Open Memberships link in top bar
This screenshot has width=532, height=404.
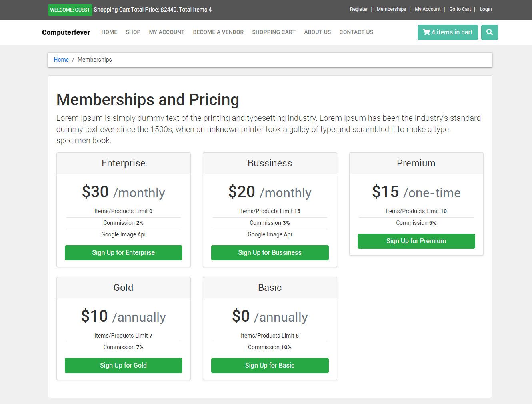tap(391, 9)
